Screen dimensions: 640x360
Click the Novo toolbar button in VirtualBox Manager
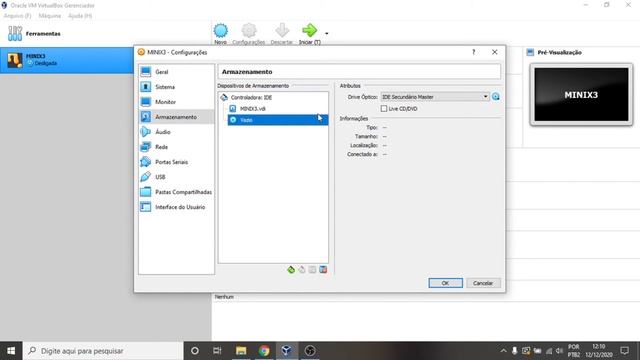click(220, 34)
